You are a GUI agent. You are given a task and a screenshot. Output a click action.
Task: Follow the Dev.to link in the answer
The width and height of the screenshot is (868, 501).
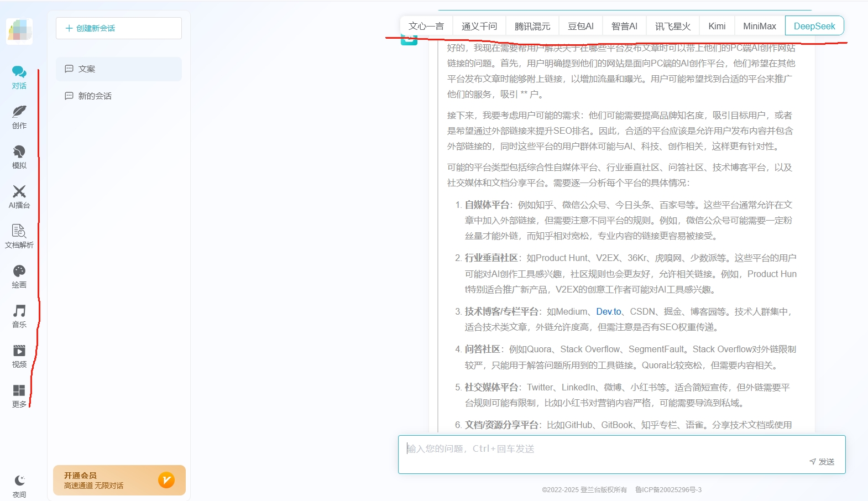[609, 311]
